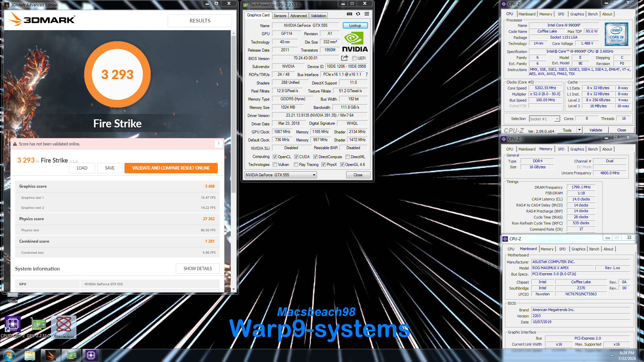644x362 pixels.
Task: Click the GPU-Z title bar app icon
Action: 246,5
